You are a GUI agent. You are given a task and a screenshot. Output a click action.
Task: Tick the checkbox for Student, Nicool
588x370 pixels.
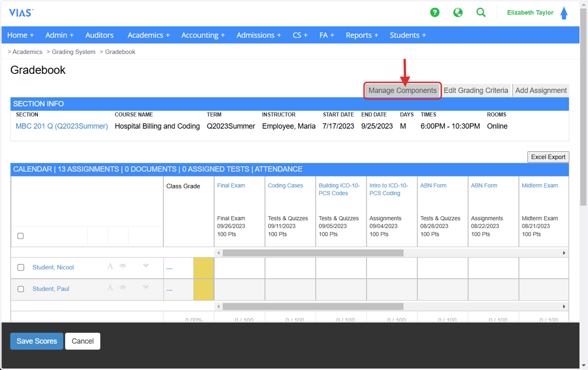pos(21,267)
